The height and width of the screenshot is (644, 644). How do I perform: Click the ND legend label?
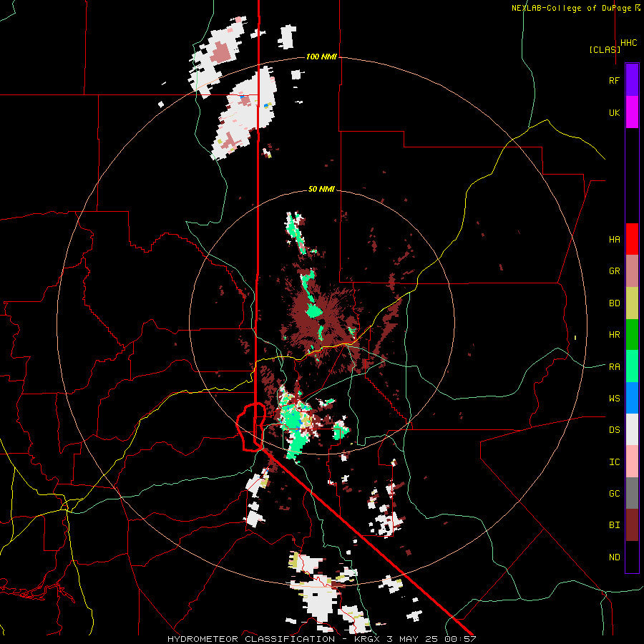614,557
